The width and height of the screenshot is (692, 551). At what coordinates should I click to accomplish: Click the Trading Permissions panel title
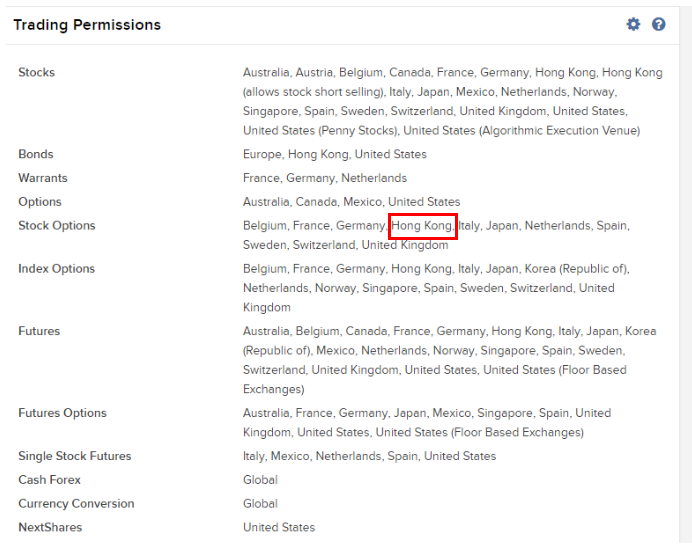(x=87, y=25)
